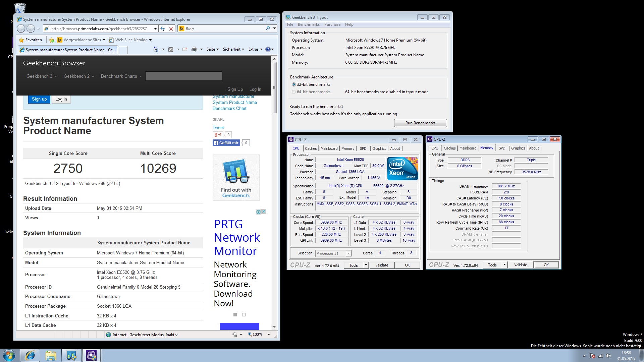Click the Add to favorites bar icon

tap(51, 40)
